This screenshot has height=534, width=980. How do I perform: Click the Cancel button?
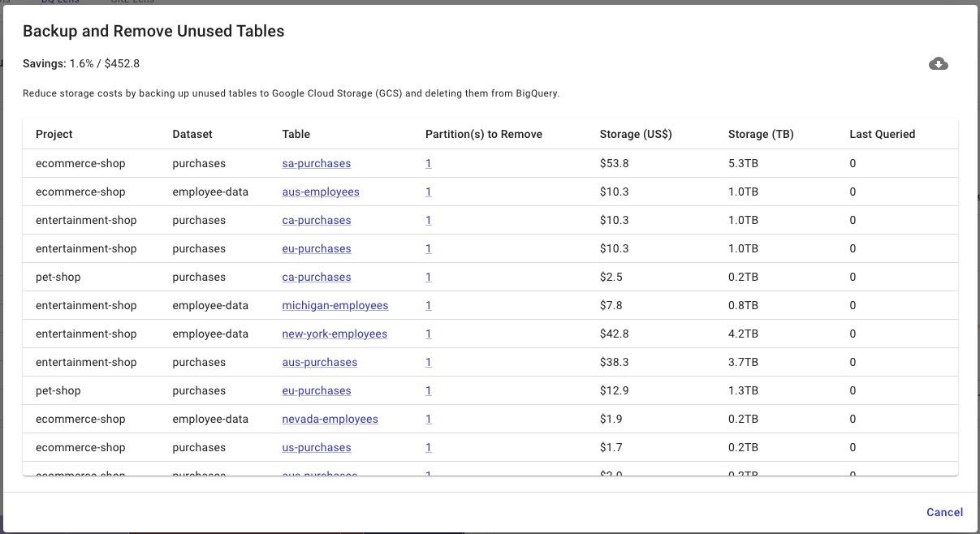pos(944,512)
